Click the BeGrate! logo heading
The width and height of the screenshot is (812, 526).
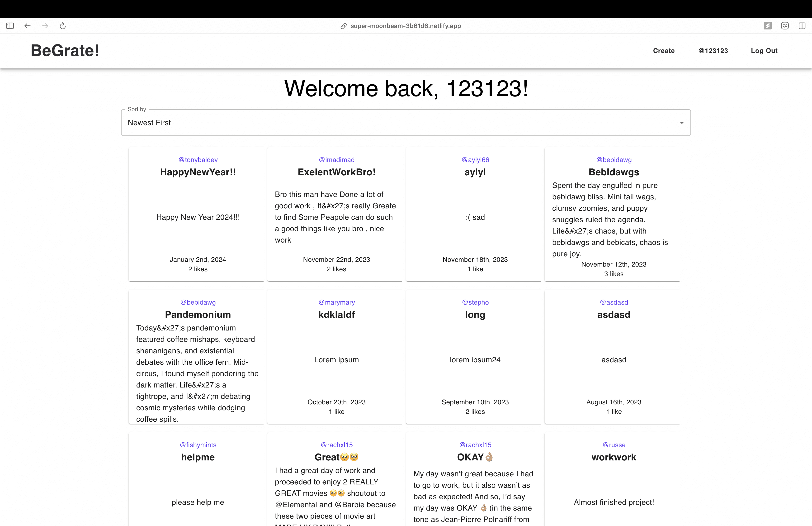65,51
